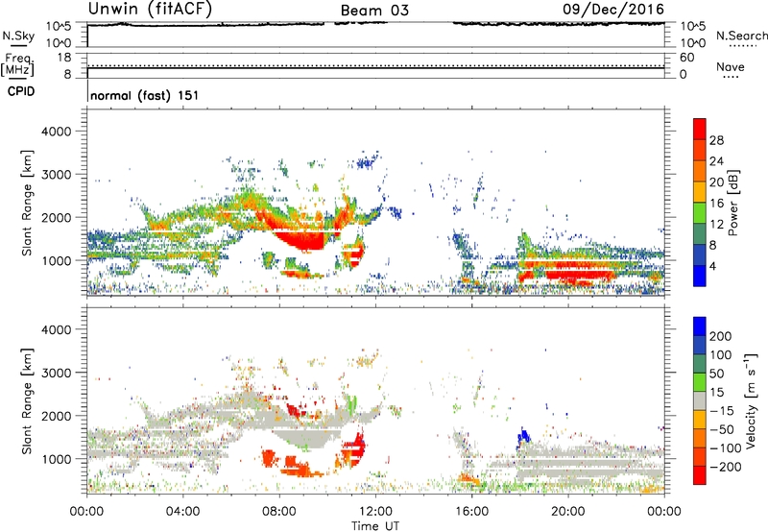The height and width of the screenshot is (532, 768).
Task: Click the time axis tick '20:00'
Action: [x=568, y=512]
